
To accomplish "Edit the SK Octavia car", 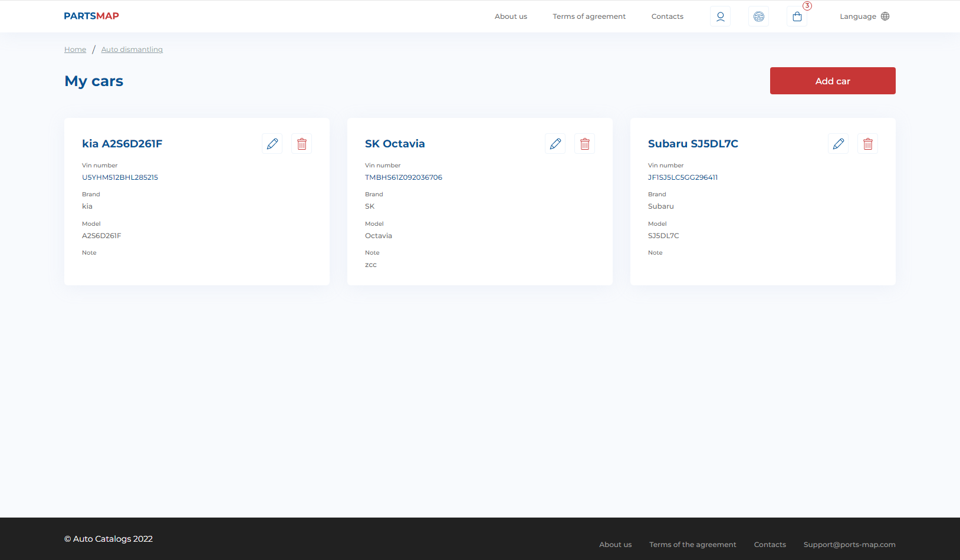I will pos(555,144).
